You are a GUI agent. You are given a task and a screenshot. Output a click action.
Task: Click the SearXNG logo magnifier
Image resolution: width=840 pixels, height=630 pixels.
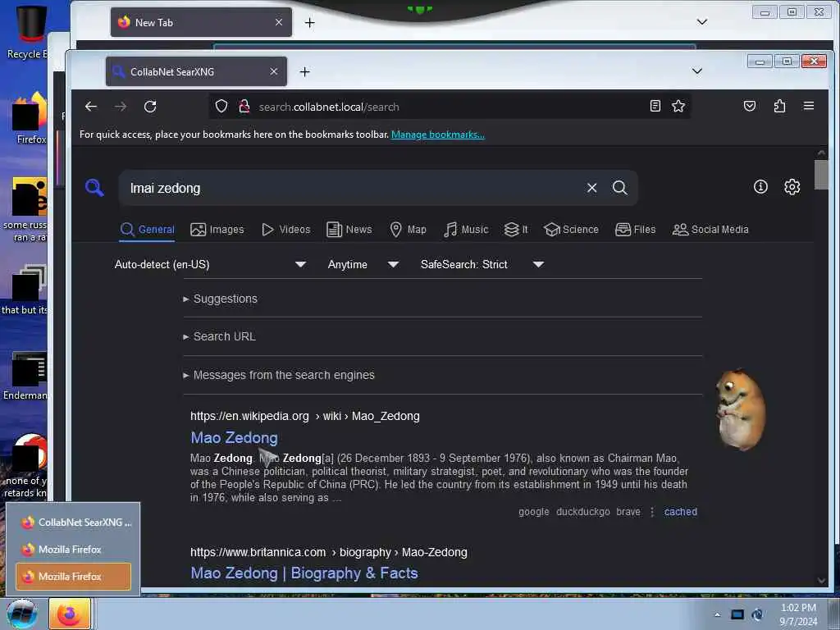(x=95, y=188)
